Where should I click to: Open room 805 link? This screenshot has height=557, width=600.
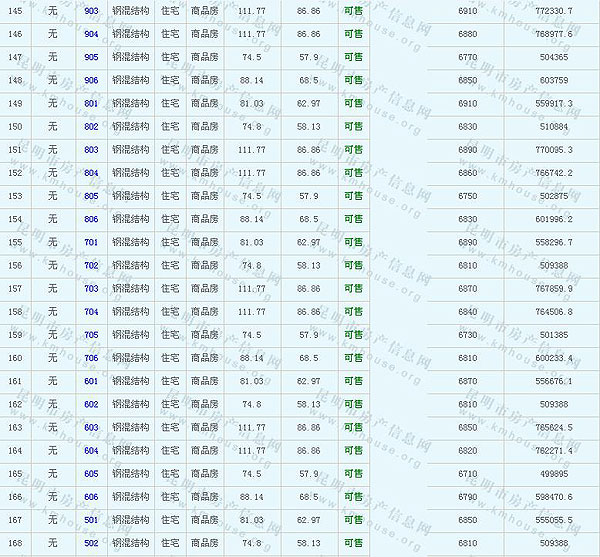pos(91,196)
